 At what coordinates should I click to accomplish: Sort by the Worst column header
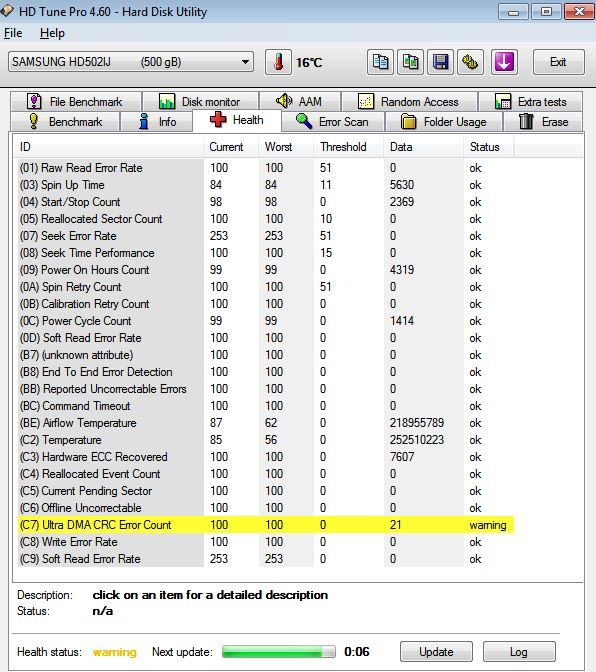point(286,147)
